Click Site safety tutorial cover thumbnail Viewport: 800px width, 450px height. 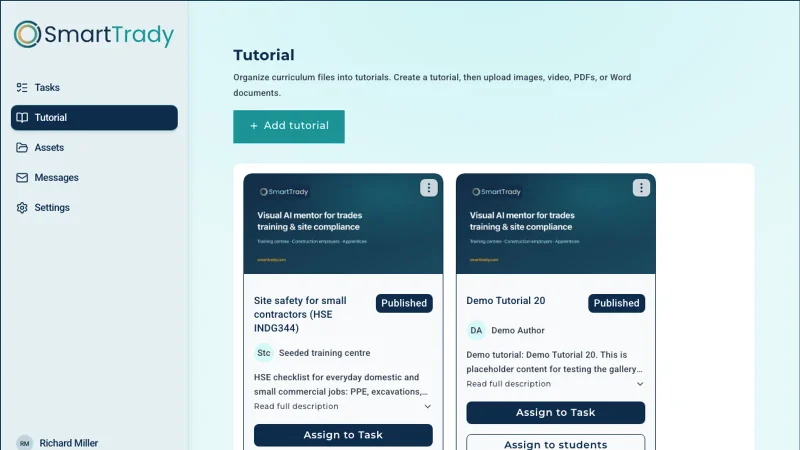[x=343, y=224]
